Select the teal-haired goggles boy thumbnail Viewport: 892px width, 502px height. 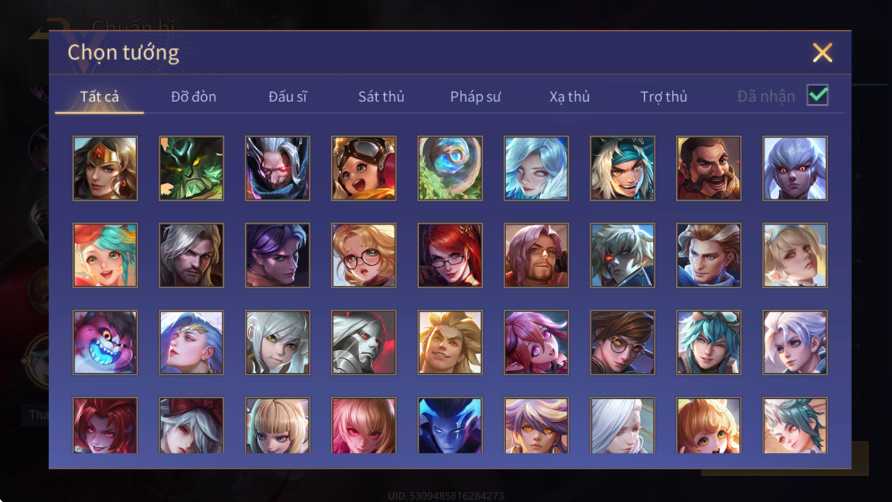[x=708, y=343]
